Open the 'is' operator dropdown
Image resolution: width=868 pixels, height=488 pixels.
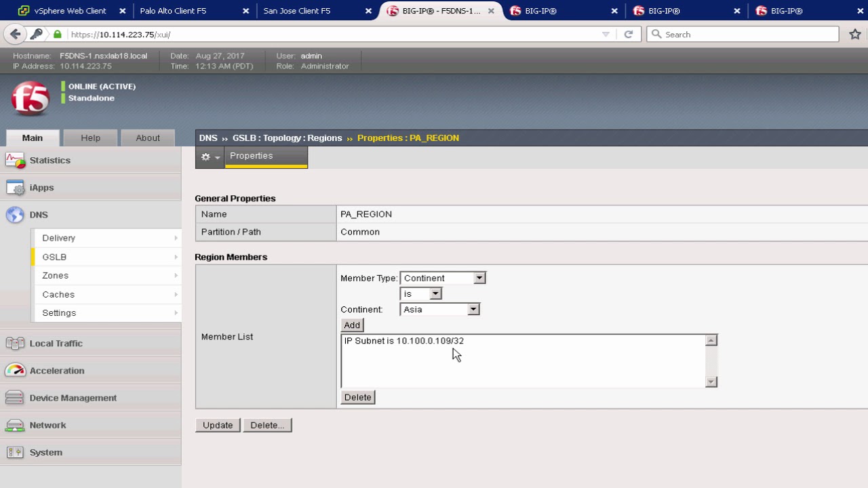coord(421,293)
